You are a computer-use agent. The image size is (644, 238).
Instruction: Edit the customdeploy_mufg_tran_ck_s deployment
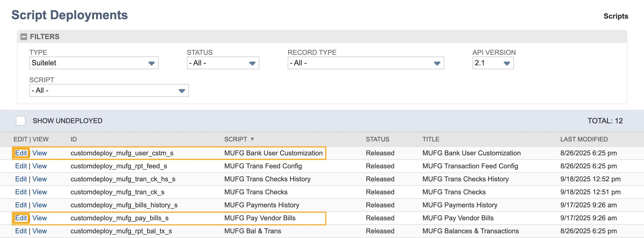pos(21,192)
